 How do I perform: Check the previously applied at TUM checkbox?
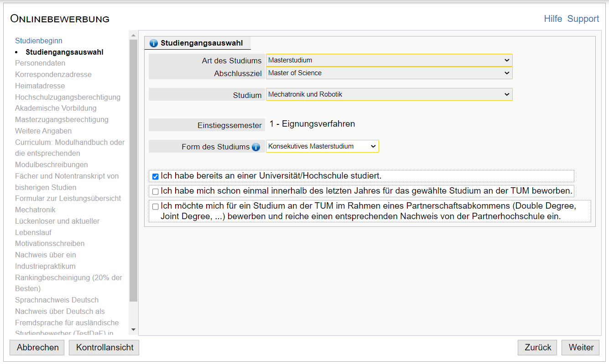pos(156,191)
